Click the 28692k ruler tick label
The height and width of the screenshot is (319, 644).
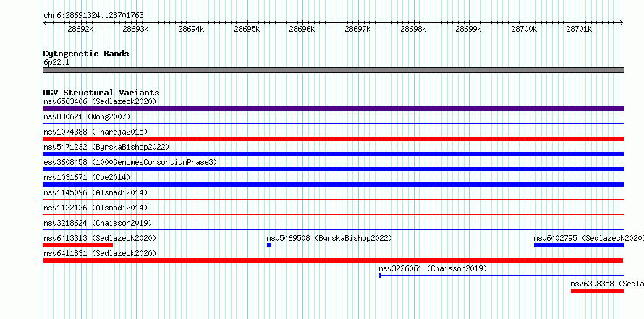pyautogui.click(x=80, y=29)
